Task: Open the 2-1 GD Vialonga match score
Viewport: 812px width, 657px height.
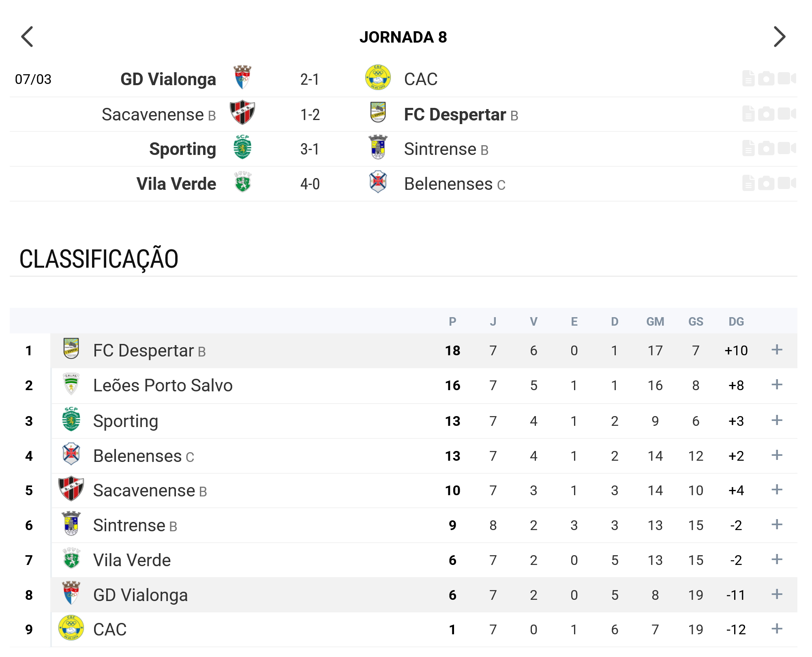Action: (x=310, y=79)
